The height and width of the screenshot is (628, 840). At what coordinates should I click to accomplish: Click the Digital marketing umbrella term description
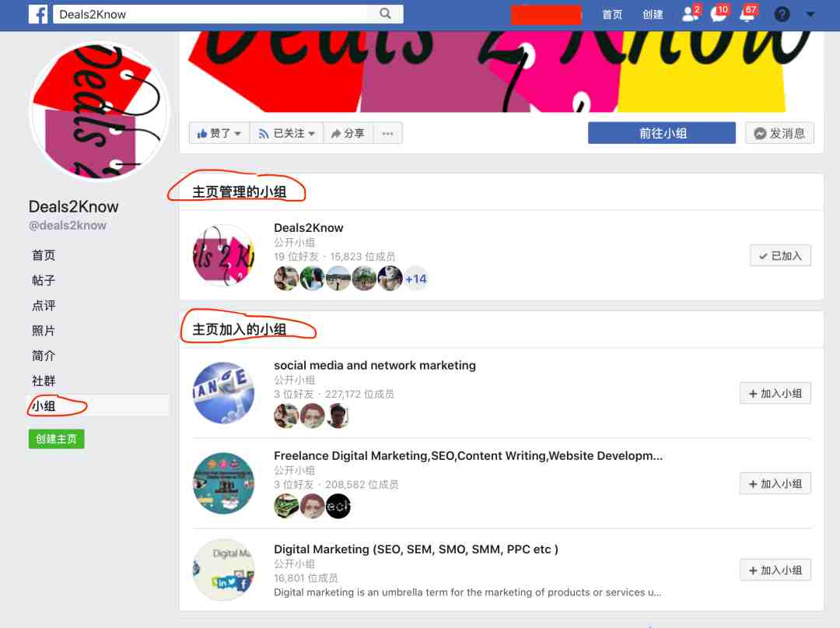coord(467,592)
